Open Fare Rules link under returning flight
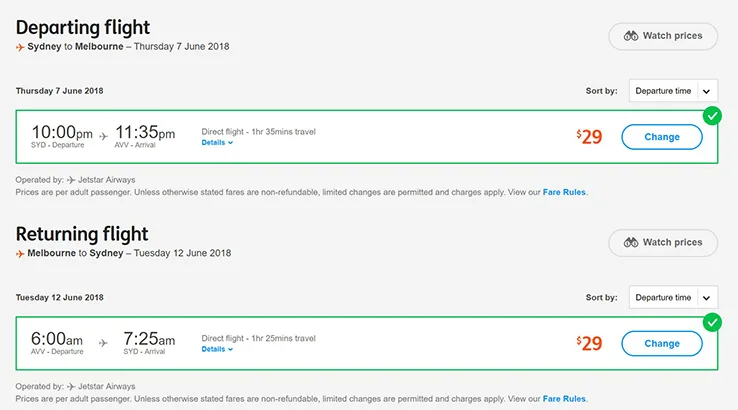 tap(564, 398)
